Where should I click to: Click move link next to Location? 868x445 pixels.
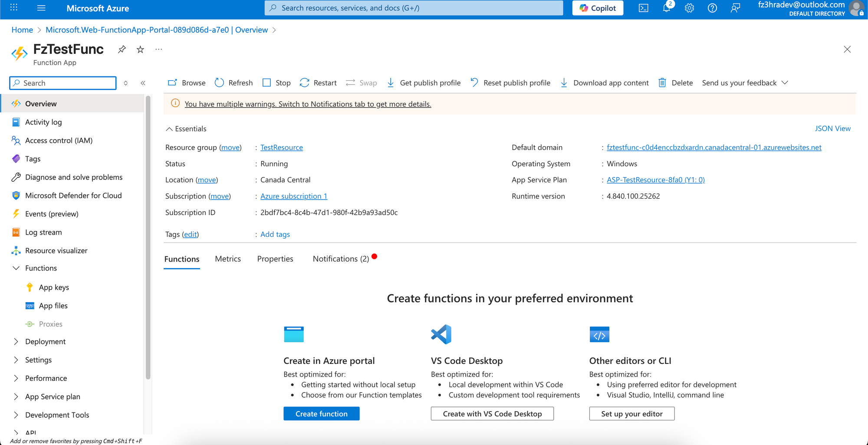pos(207,180)
